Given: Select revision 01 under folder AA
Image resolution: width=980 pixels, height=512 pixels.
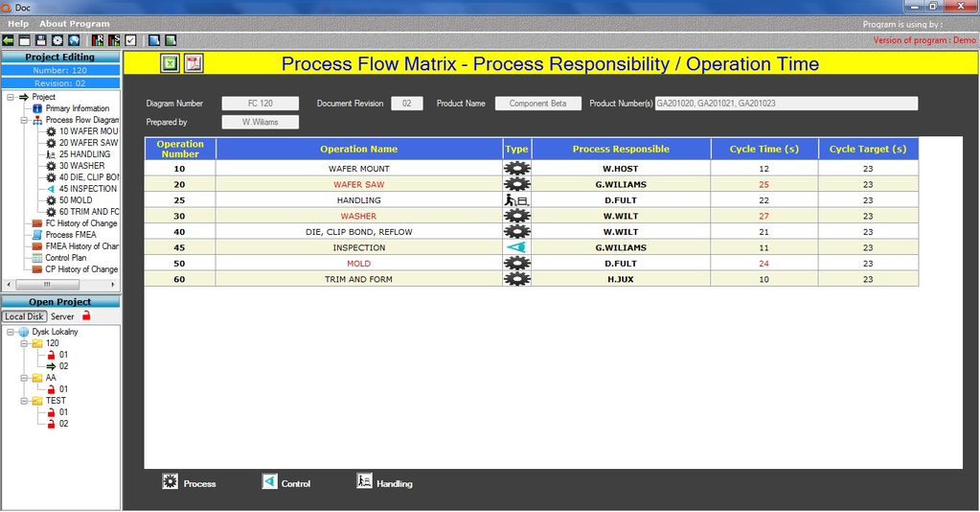Looking at the screenshot, I should [x=64, y=388].
